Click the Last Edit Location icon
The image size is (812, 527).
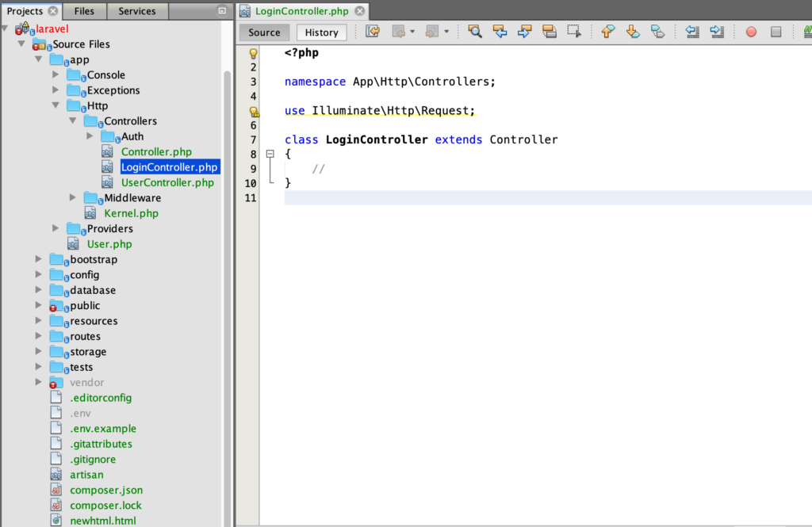coord(373,31)
